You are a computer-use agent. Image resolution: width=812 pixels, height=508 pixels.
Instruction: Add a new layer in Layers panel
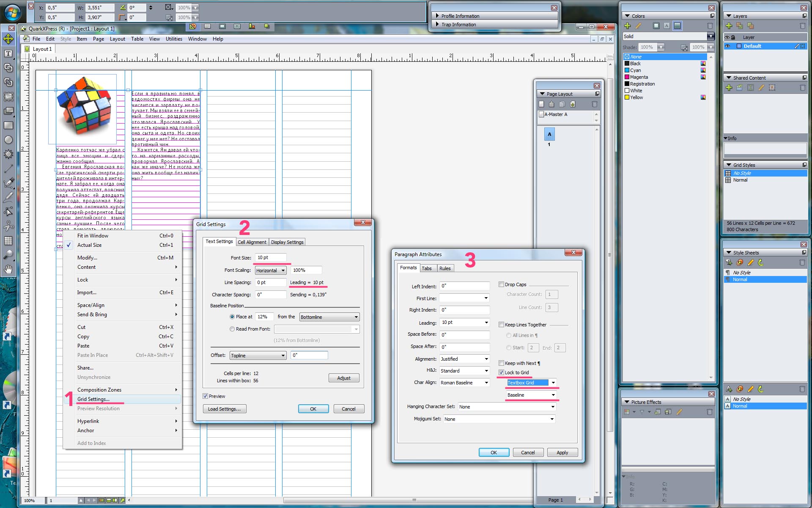click(x=729, y=26)
